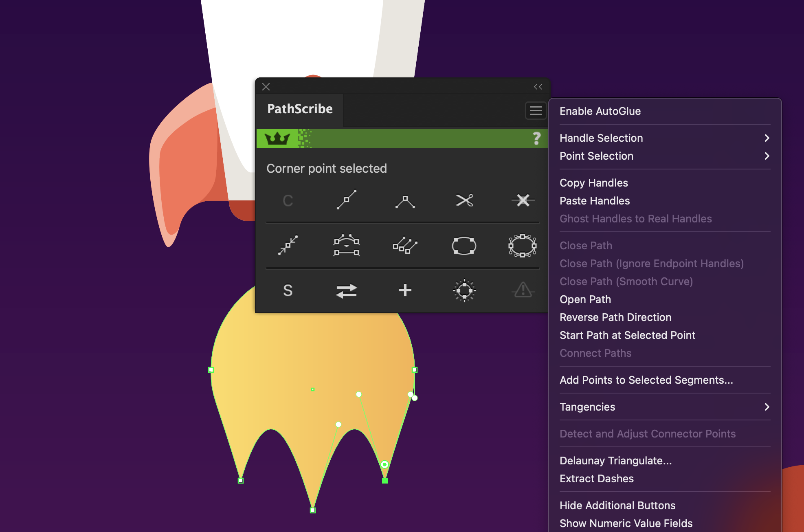Click the selected filled green anchor point
The height and width of the screenshot is (532, 804).
(385, 481)
